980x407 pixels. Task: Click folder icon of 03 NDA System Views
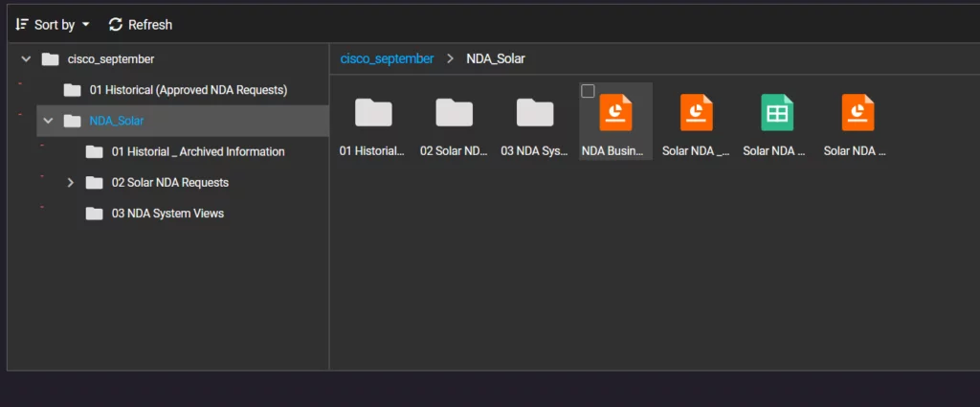coord(95,214)
